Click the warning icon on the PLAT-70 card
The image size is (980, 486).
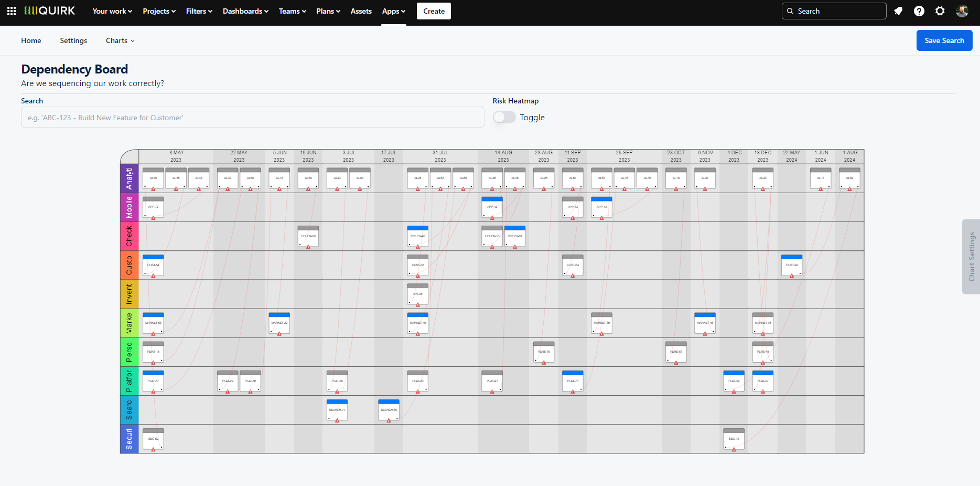pyautogui.click(x=573, y=392)
